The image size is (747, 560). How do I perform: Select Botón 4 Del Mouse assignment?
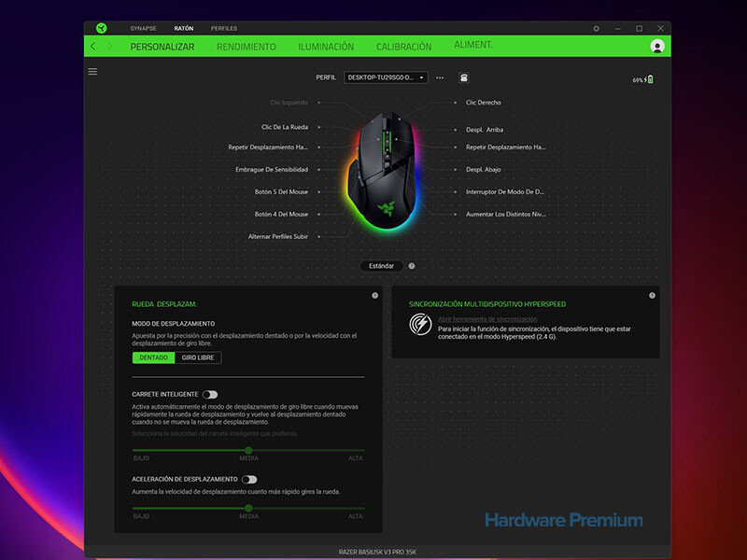(x=281, y=215)
